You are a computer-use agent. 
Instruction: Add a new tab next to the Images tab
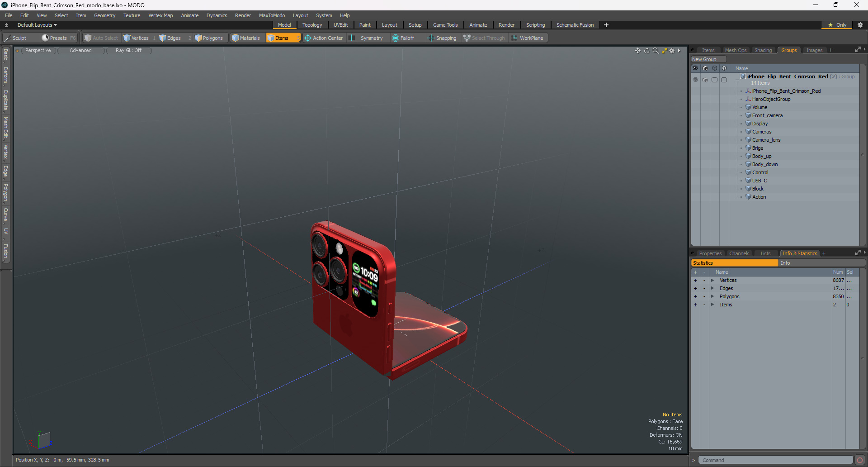[x=830, y=50]
